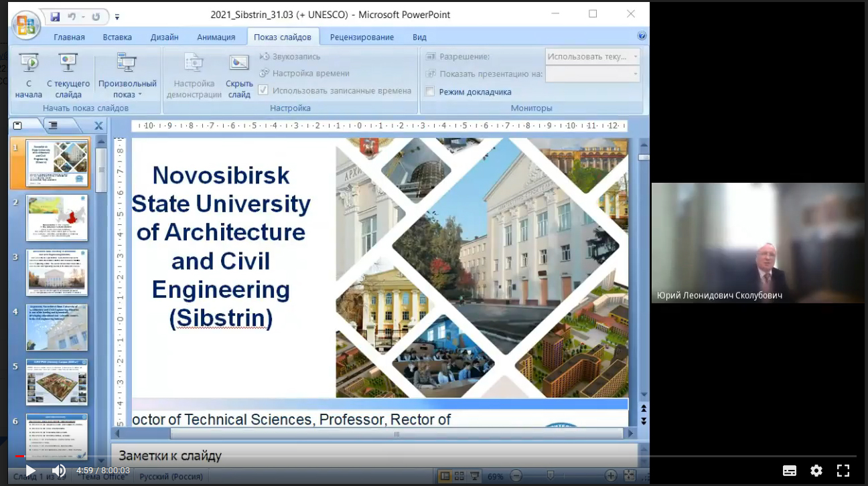Screen dimensions: 868x486
Task: Select slide 3 thumbnail
Action: 57,272
